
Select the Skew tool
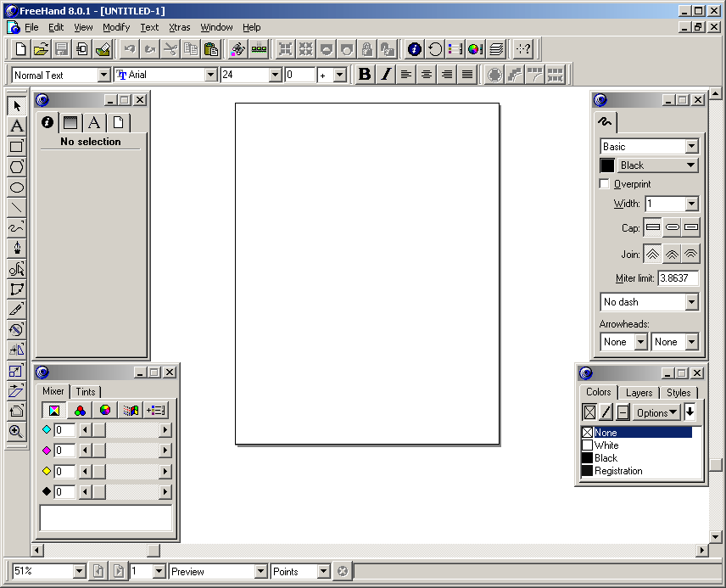(17, 390)
